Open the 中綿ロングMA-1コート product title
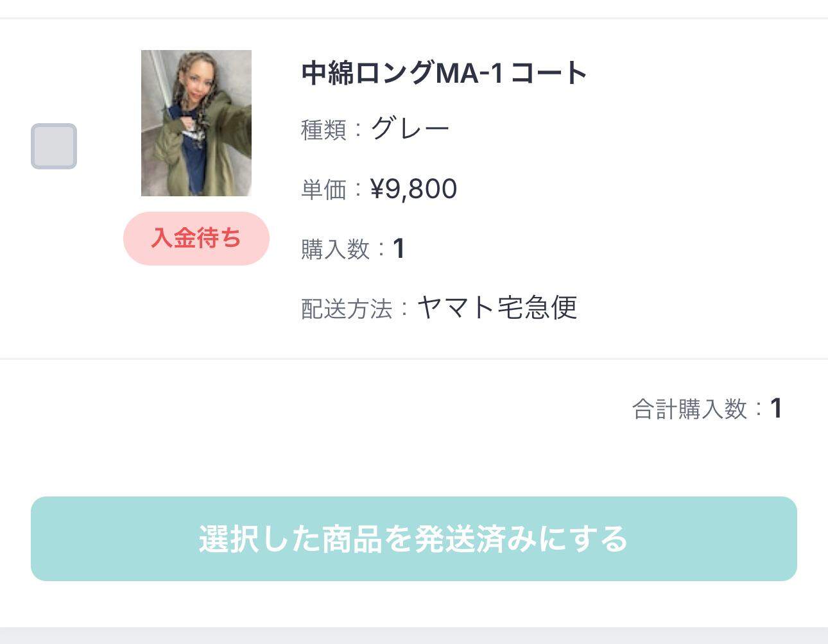The image size is (828, 644). (444, 73)
